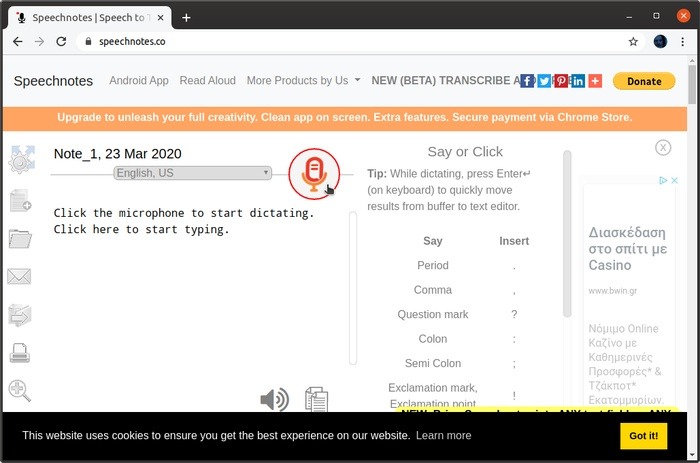The image size is (700, 463).
Task: Read note aloud via speaker icon
Action: 275,399
